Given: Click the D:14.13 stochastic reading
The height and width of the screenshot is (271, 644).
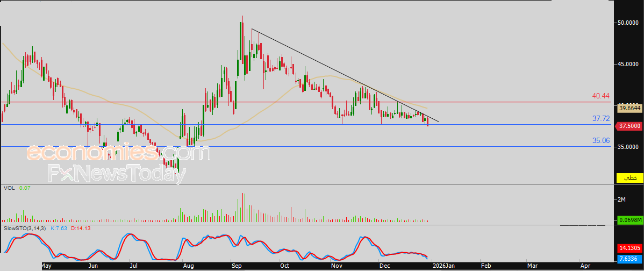Looking at the screenshot, I should click(83, 229).
